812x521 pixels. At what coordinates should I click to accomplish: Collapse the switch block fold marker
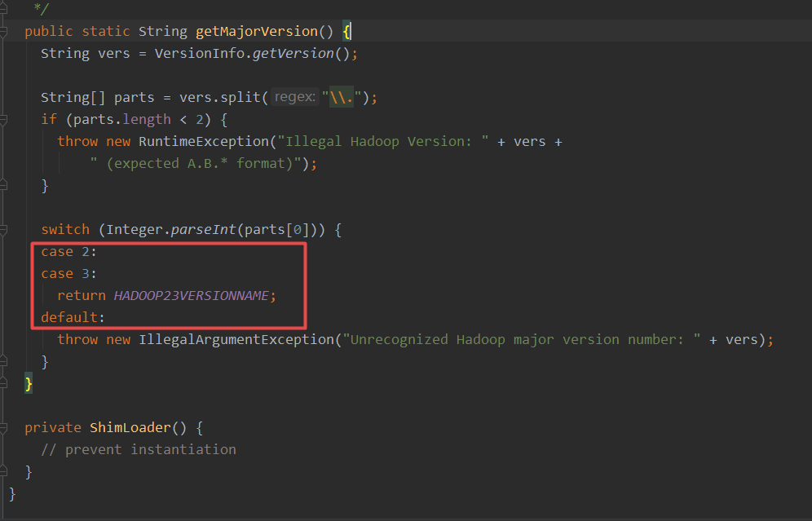[x=3, y=229]
